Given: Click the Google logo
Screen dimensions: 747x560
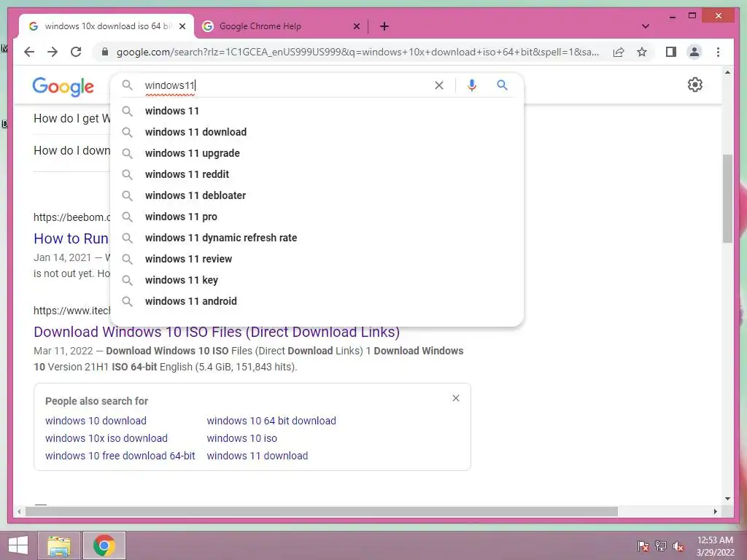Looking at the screenshot, I should point(63,87).
